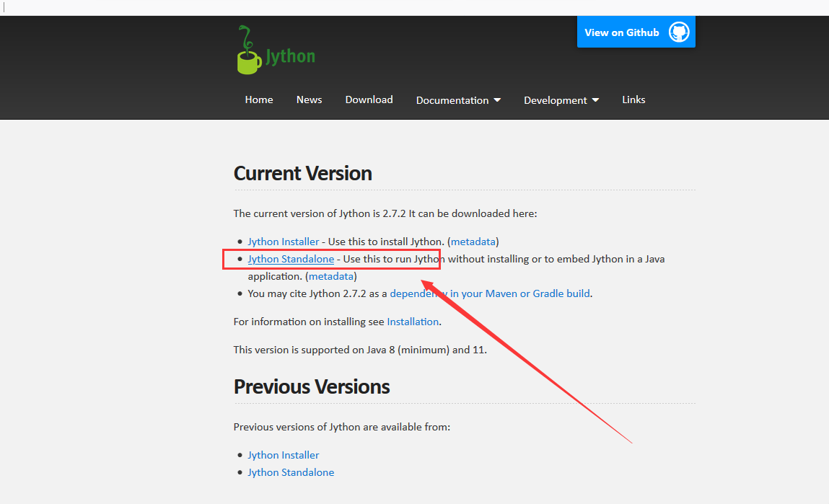This screenshot has width=829, height=504.
Task: Open previous versions Jython Installer link
Action: click(x=284, y=455)
